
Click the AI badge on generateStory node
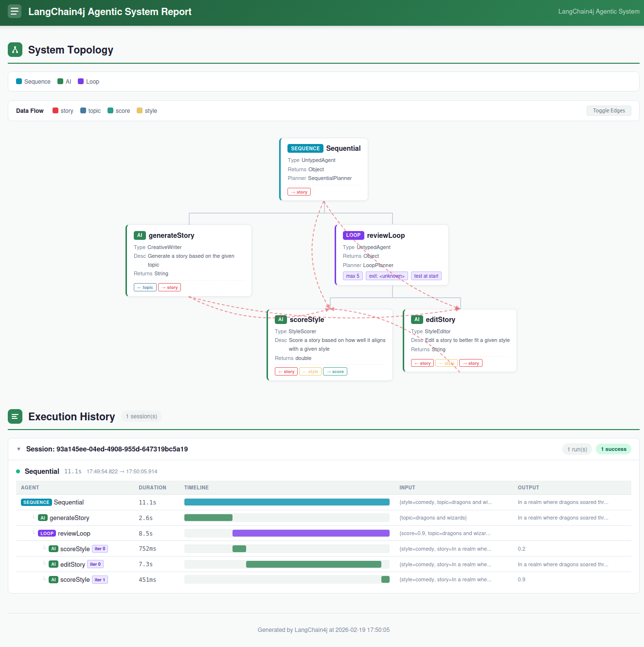click(x=140, y=235)
